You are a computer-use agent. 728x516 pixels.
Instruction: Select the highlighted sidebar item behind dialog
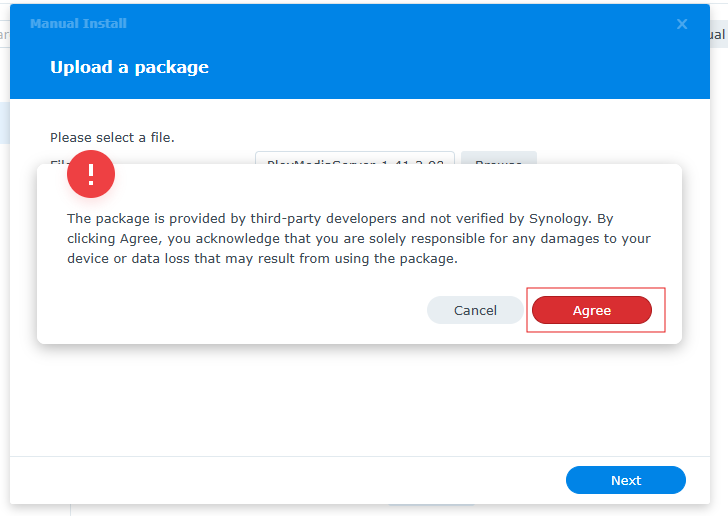tap(5, 123)
